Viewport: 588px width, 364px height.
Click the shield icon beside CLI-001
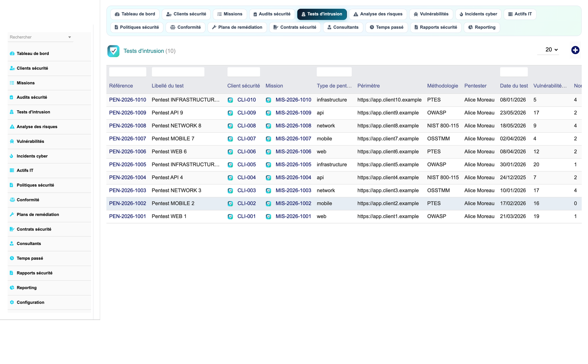tap(230, 217)
